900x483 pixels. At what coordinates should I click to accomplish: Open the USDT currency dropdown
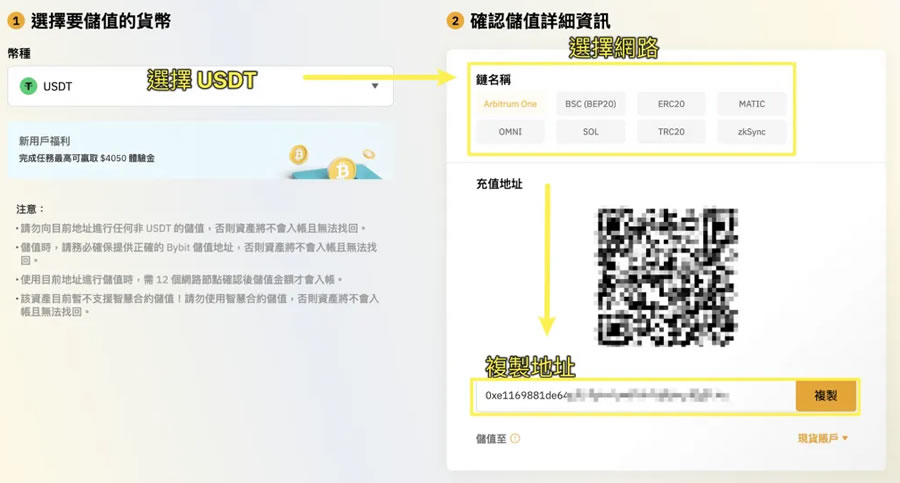click(200, 86)
